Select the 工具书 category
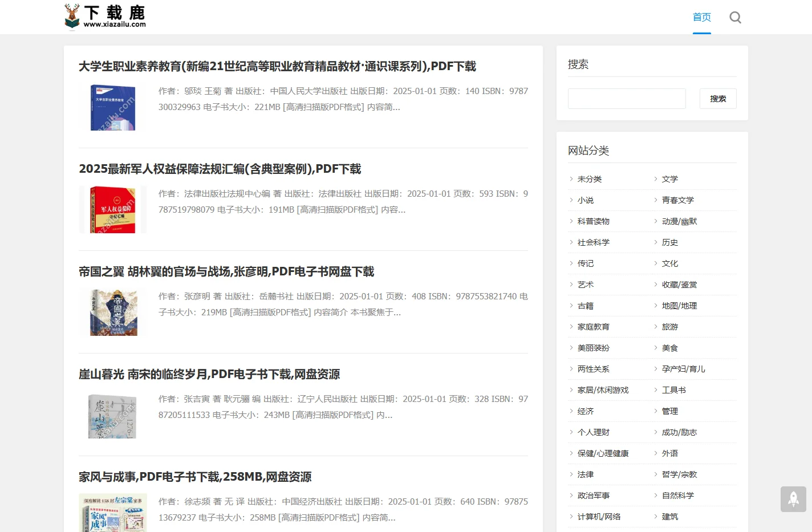Screen dimensions: 812x532 (674, 390)
